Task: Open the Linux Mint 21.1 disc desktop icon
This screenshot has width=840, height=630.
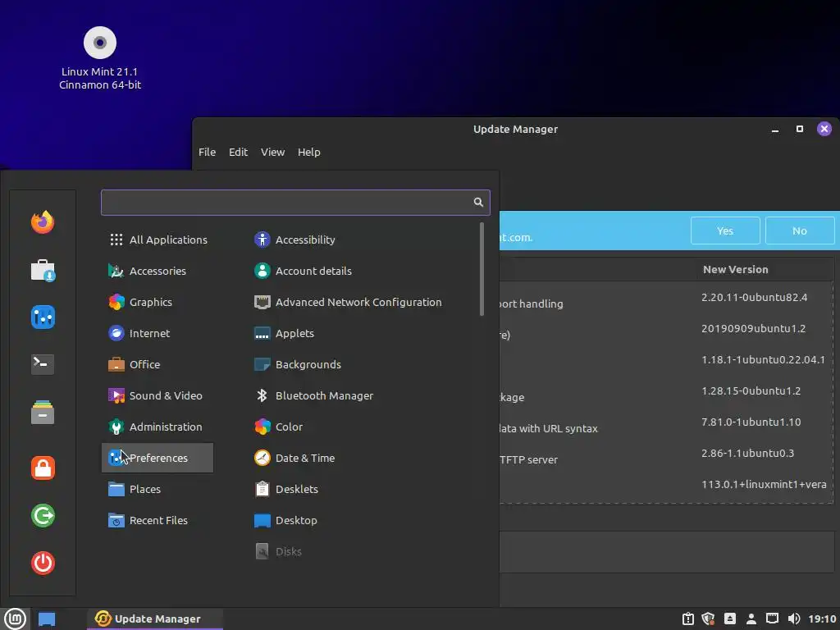Action: [x=100, y=58]
